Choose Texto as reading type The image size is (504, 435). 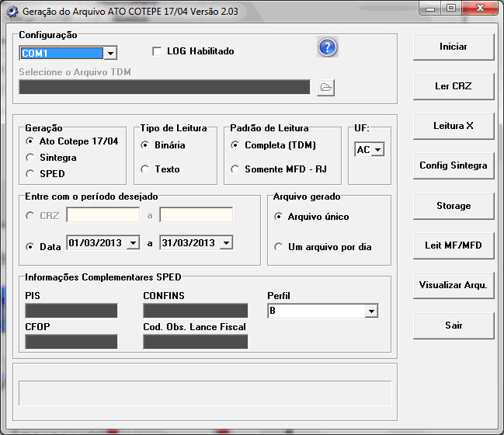tap(144, 169)
